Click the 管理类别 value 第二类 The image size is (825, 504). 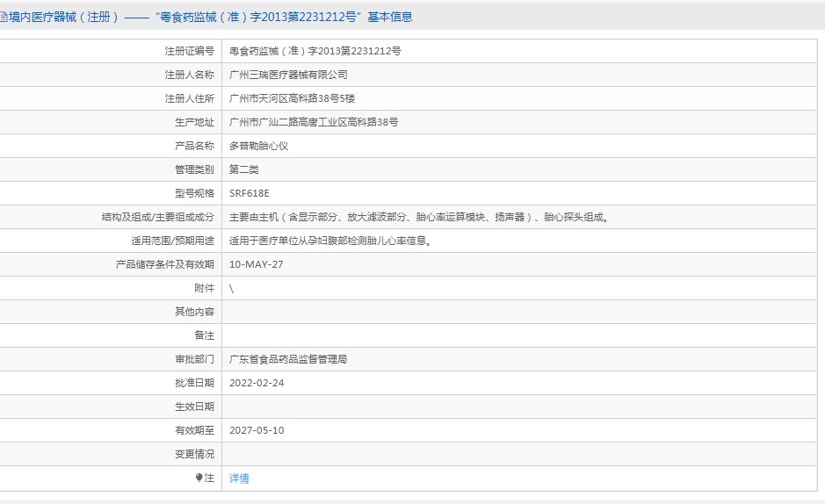coord(244,169)
